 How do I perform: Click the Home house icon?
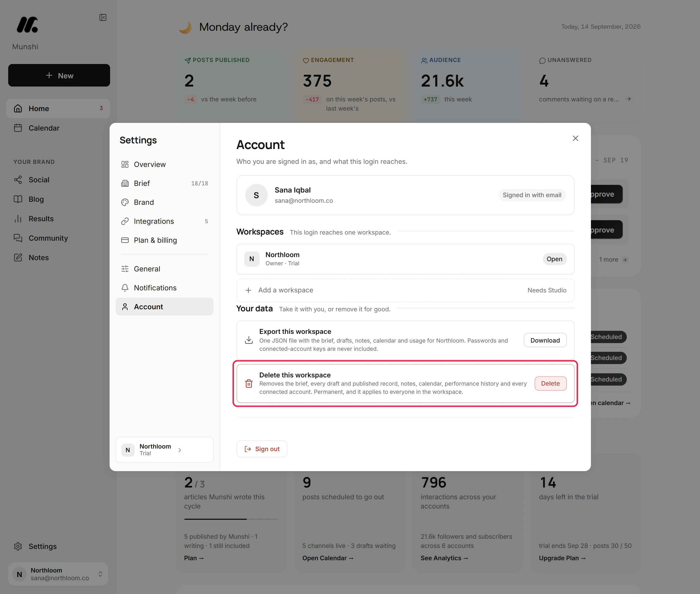pos(18,108)
